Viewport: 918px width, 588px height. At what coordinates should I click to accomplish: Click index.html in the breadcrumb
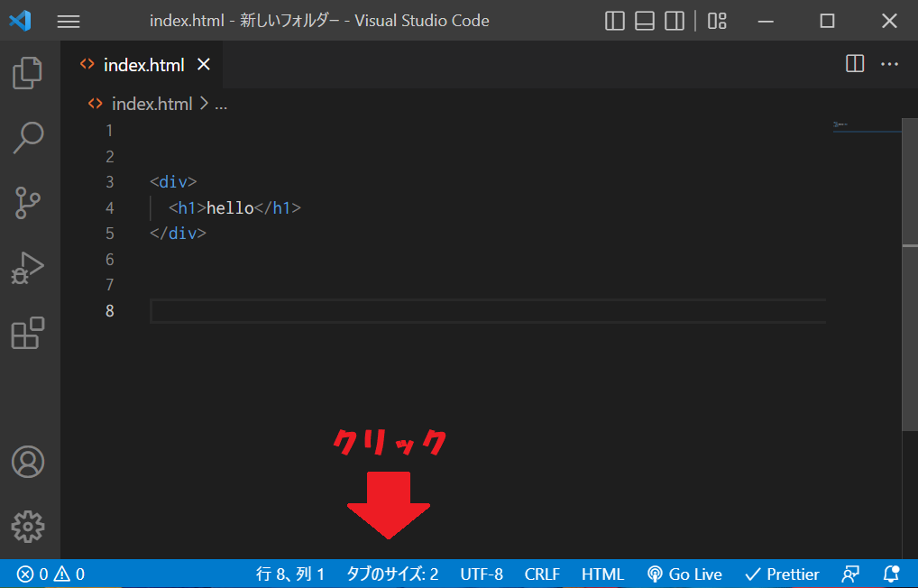pos(151,105)
